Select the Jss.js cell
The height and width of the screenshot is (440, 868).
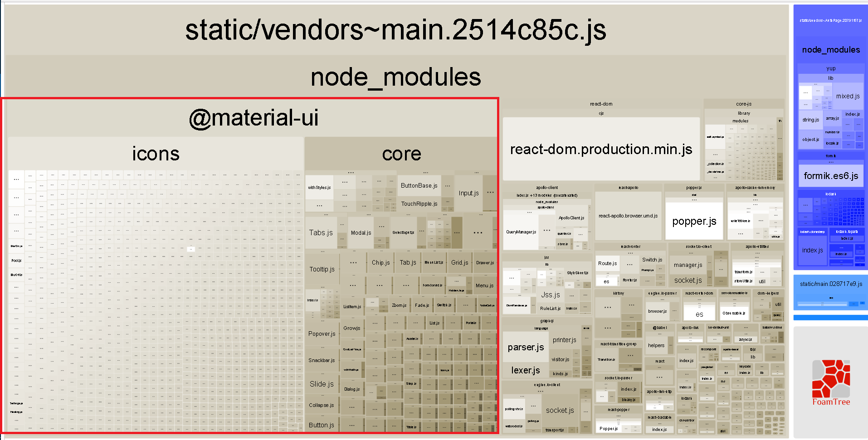click(x=551, y=295)
